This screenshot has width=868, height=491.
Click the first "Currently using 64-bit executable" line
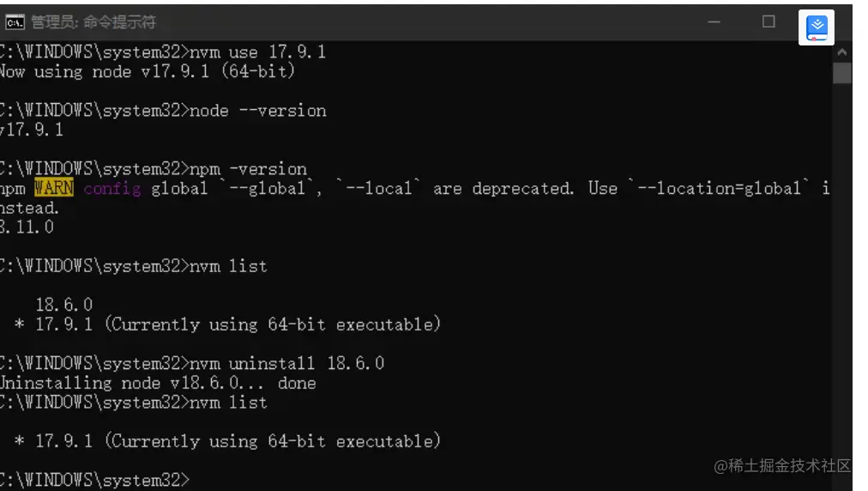(272, 324)
